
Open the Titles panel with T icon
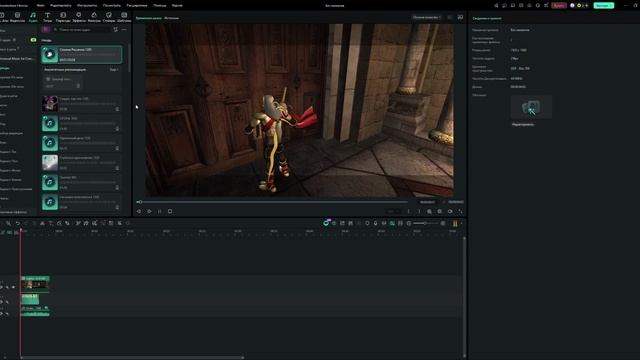pyautogui.click(x=47, y=17)
